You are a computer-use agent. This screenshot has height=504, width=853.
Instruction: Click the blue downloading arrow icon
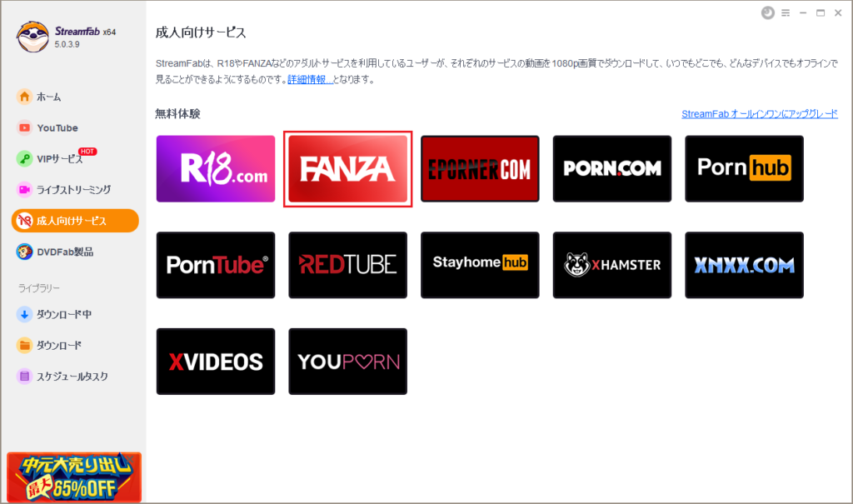24,315
